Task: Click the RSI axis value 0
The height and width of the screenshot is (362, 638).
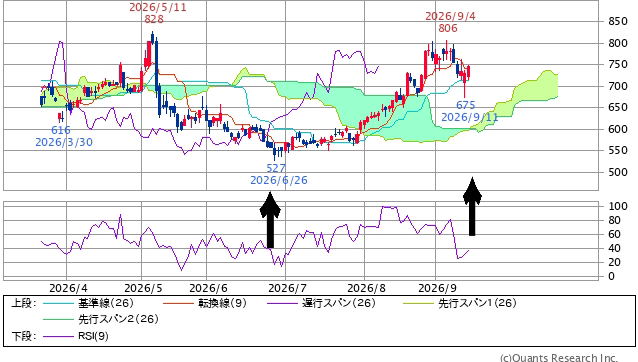Action: 612,276
